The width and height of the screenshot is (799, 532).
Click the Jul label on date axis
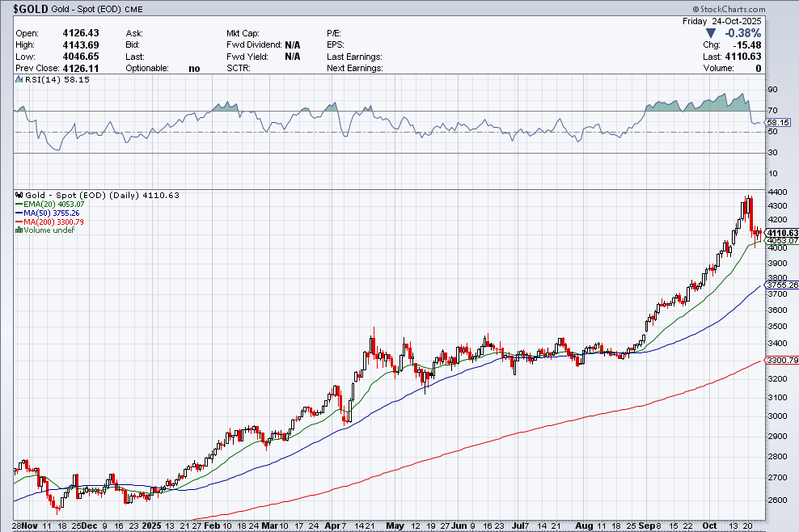pyautogui.click(x=519, y=526)
